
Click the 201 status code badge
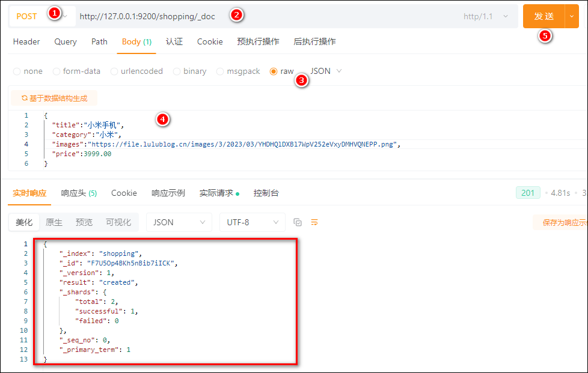(528, 193)
